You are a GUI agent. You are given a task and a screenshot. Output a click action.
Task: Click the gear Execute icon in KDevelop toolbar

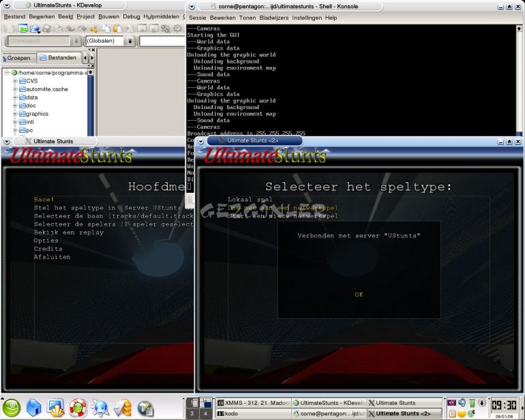point(177,29)
